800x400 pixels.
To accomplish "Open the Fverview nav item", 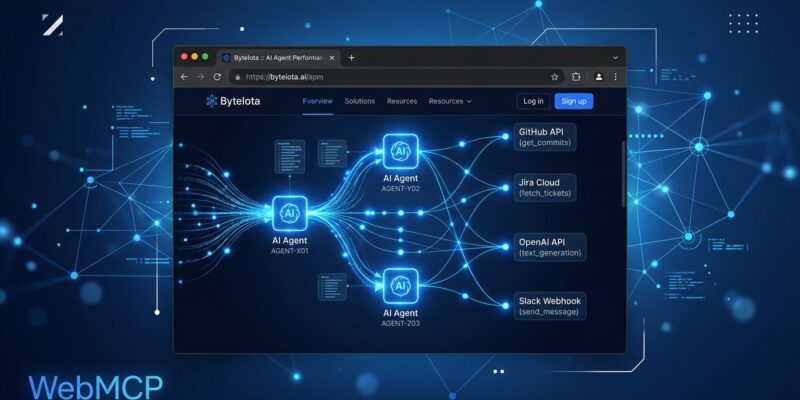I will [x=317, y=101].
